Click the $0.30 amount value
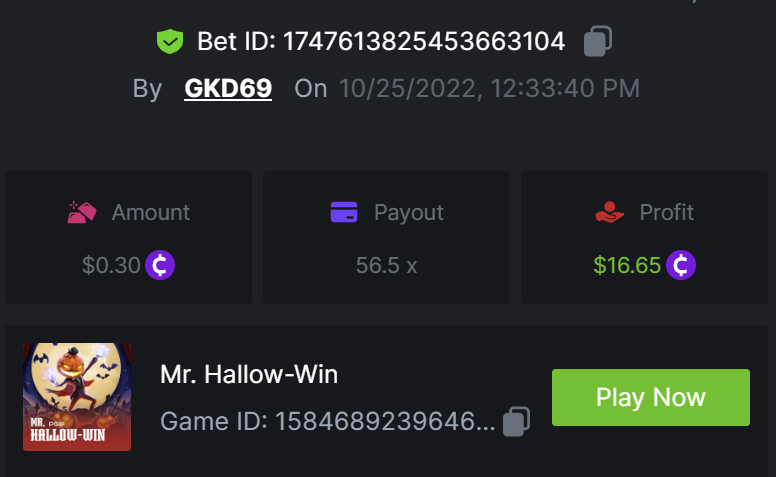776x477 pixels. tap(111, 265)
